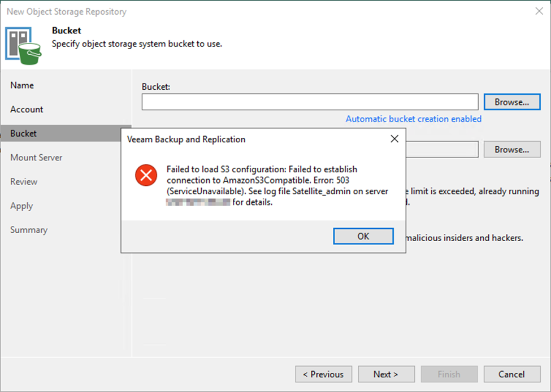Click the greyed-out Finish button
This screenshot has width=551, height=392.
coord(449,374)
